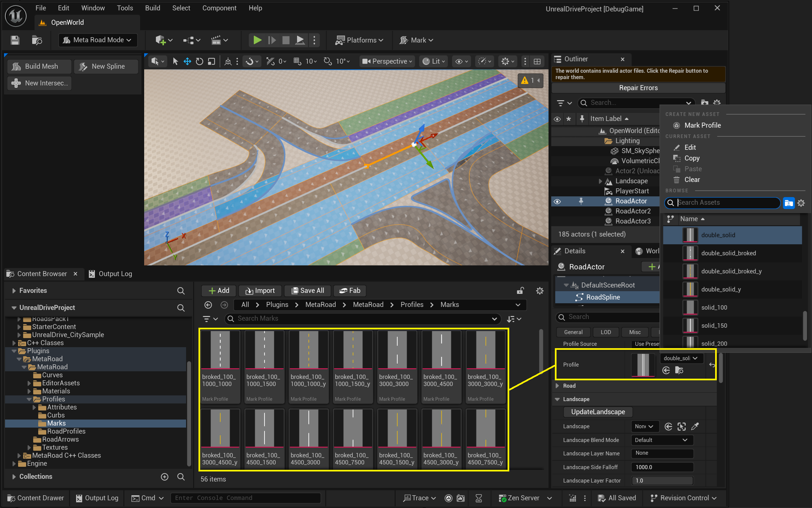Select the Curbs folder in the tree
Screen dimensions: 812x508
tap(56, 415)
